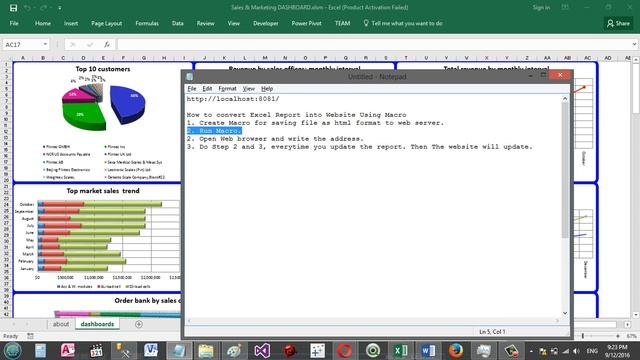Click the highlighted '2. Run Macro.' line in Notepad

point(214,131)
